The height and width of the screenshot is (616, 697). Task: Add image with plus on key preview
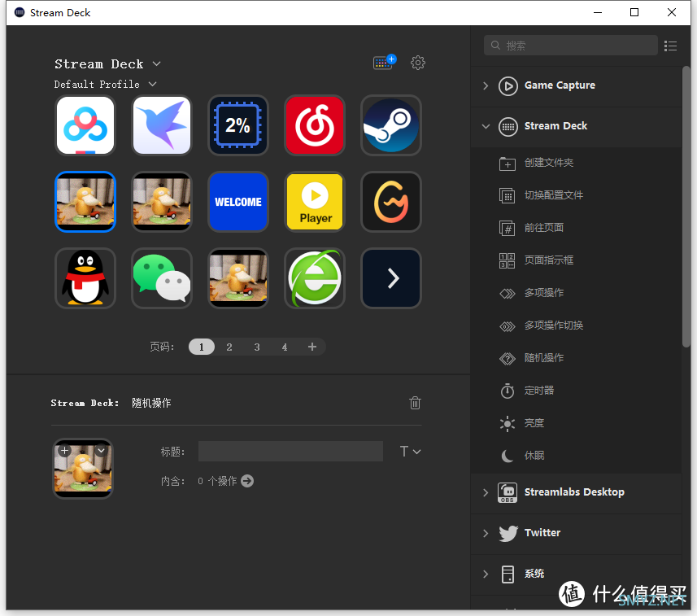(x=64, y=450)
